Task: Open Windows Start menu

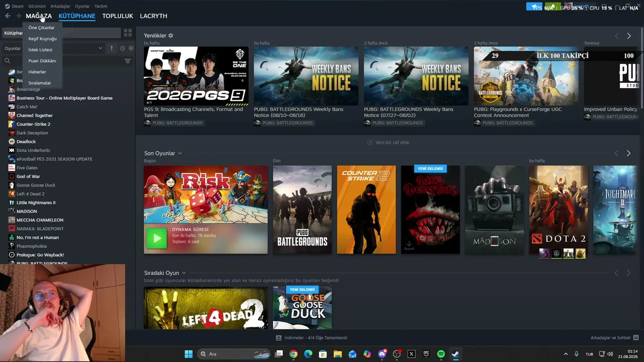Action: point(188,354)
